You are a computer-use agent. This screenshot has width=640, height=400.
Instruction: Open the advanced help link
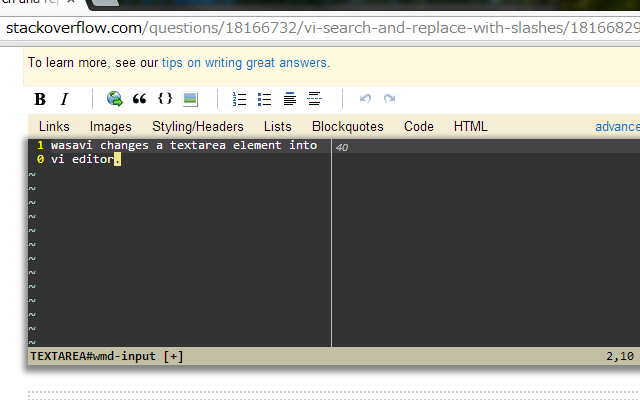[617, 127]
